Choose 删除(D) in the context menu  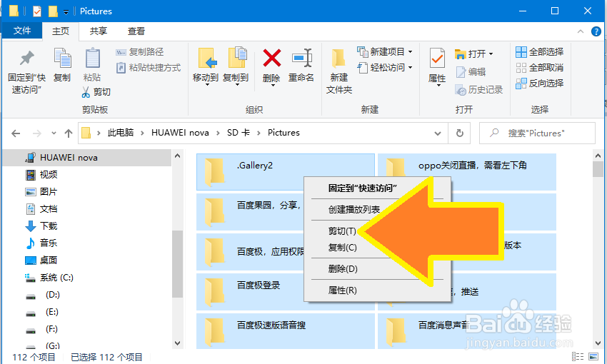(x=343, y=269)
